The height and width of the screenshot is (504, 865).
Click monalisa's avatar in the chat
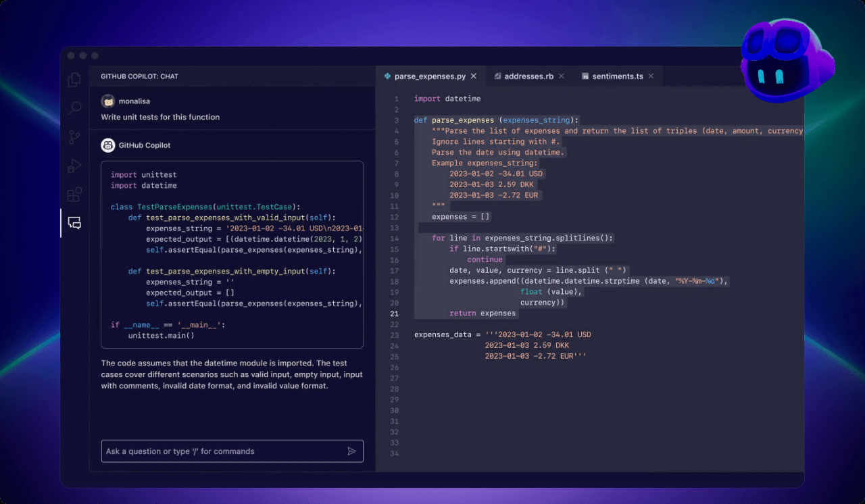107,101
